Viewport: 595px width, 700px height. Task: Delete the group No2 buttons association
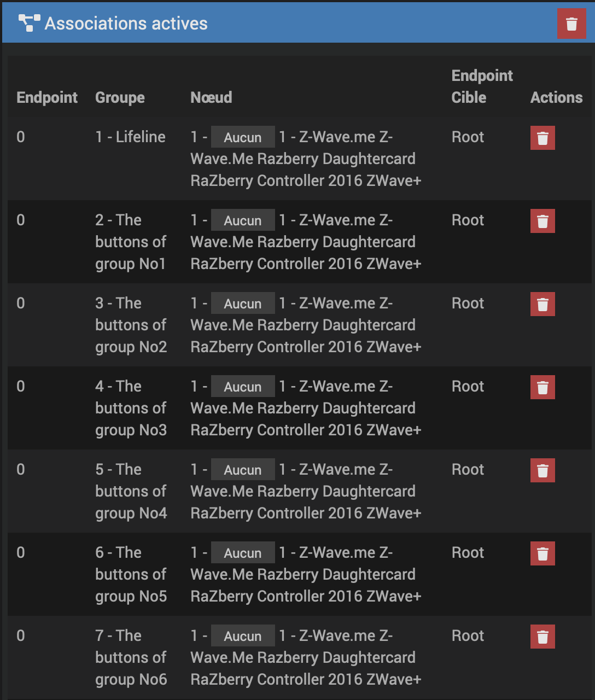coord(542,304)
